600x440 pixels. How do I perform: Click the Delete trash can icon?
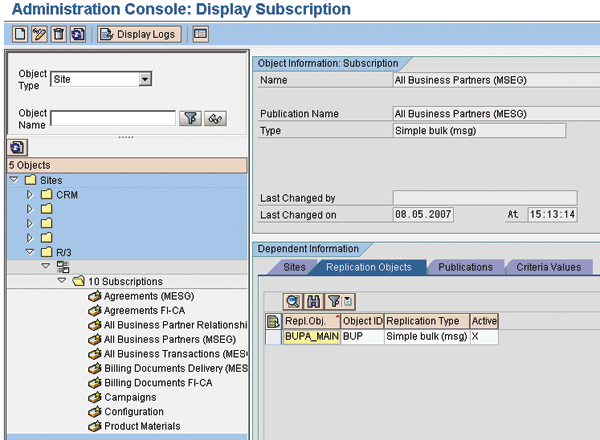[x=59, y=34]
